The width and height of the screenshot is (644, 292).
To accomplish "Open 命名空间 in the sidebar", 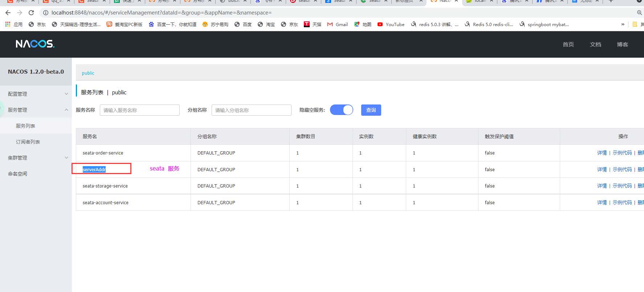I will 17,174.
